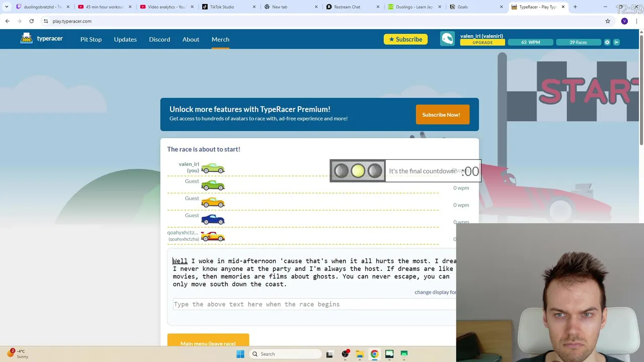Bookmark this page with star icon
644x362 pixels.
(x=608, y=21)
